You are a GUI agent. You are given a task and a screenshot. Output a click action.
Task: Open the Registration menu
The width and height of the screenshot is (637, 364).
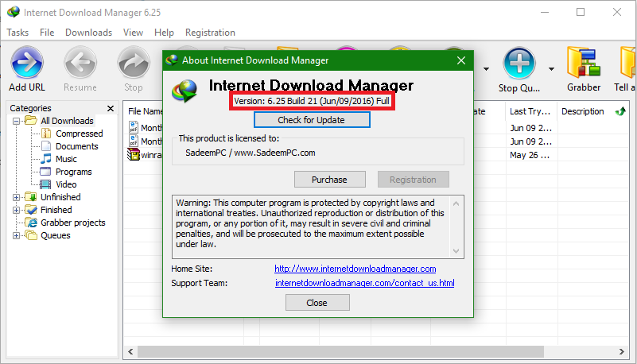click(210, 33)
